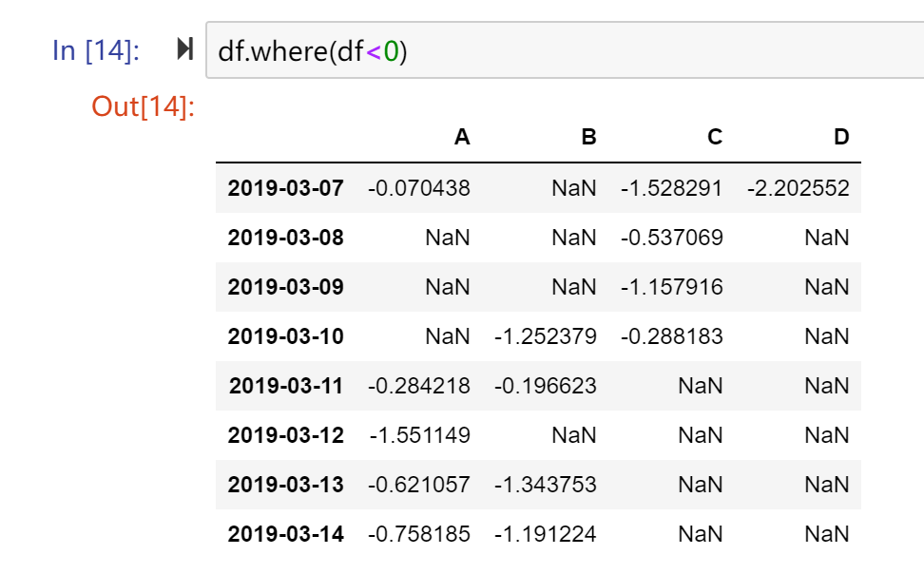Click the value -0.284218 in the 2019-03-11 row
924x574 pixels.
pyautogui.click(x=419, y=386)
